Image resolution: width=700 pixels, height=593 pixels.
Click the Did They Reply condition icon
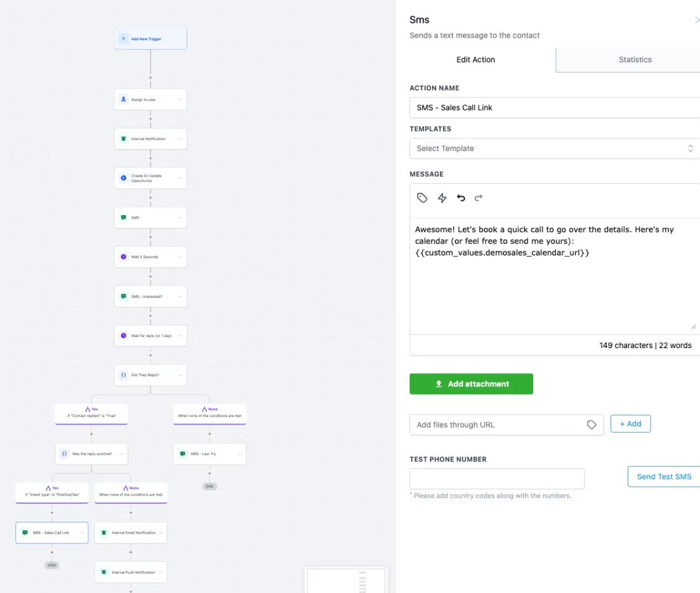[124, 375]
